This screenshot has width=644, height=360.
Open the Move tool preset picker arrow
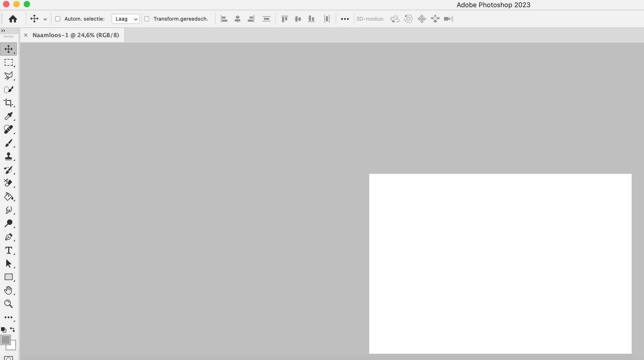(45, 19)
